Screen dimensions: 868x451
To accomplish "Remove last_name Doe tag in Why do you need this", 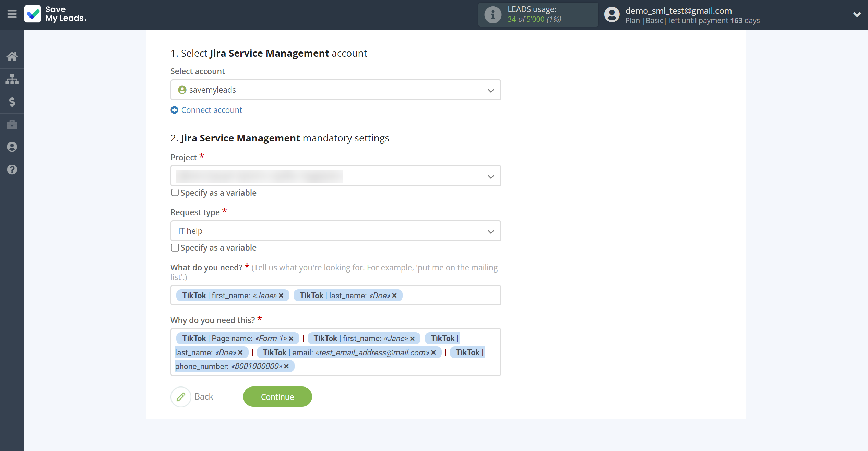I will pos(240,352).
